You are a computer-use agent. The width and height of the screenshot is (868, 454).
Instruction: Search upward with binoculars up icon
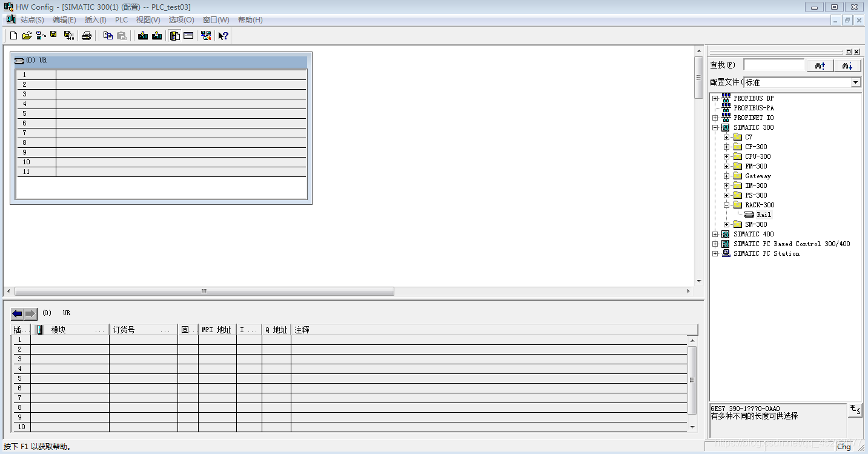820,65
